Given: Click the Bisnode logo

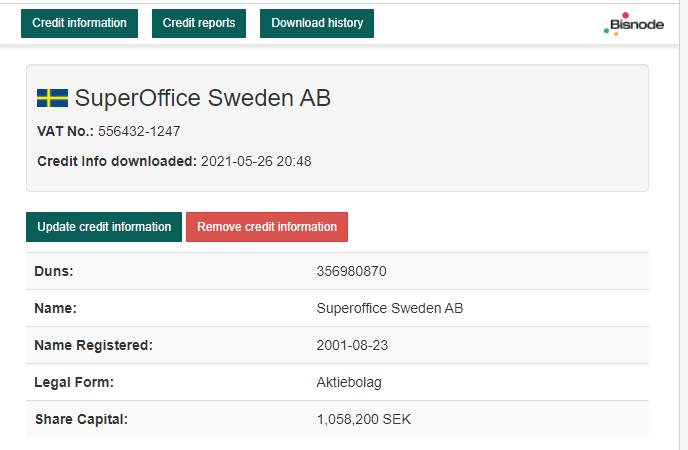Looking at the screenshot, I should (634, 24).
